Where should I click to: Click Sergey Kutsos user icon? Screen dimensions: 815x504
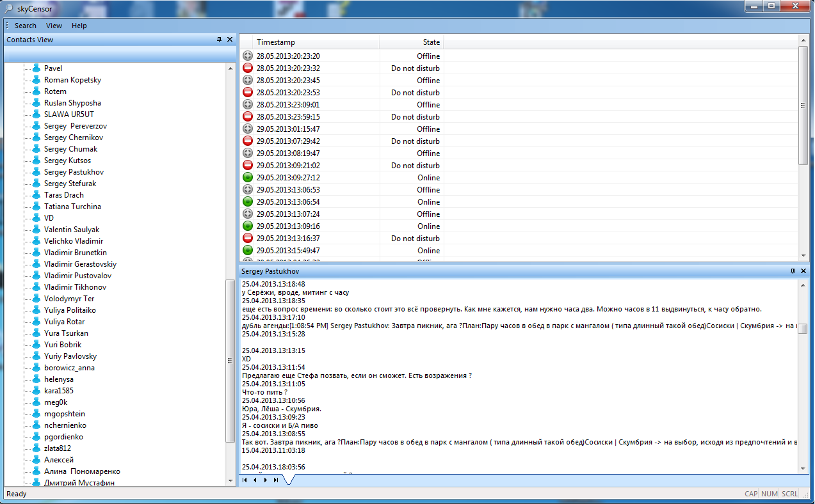36,160
